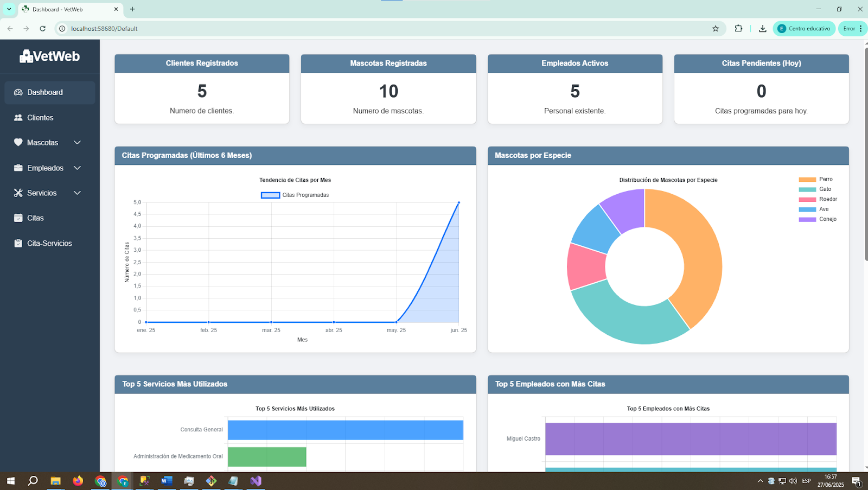Click the Citas calendar icon
The image size is (868, 490).
(18, 218)
